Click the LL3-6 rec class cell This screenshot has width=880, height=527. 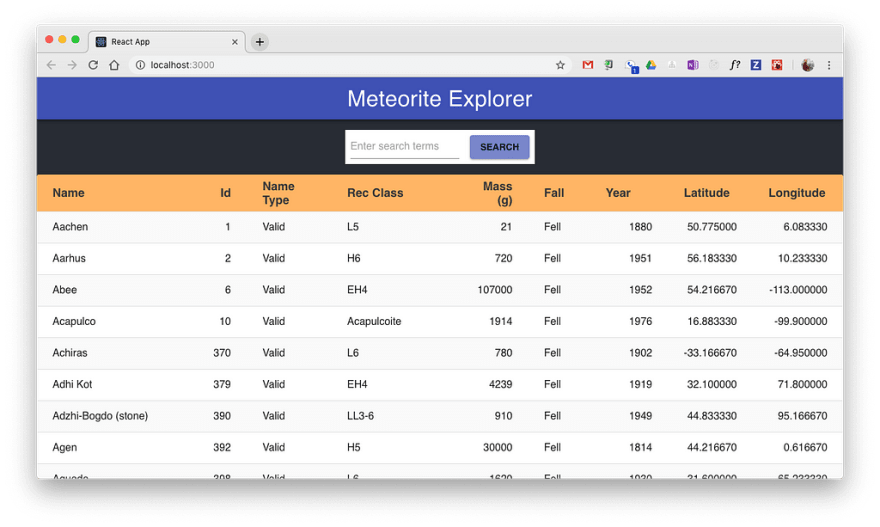click(x=360, y=416)
